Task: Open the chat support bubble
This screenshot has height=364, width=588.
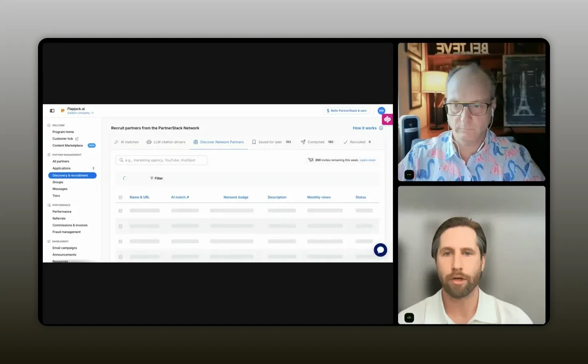Action: point(380,250)
